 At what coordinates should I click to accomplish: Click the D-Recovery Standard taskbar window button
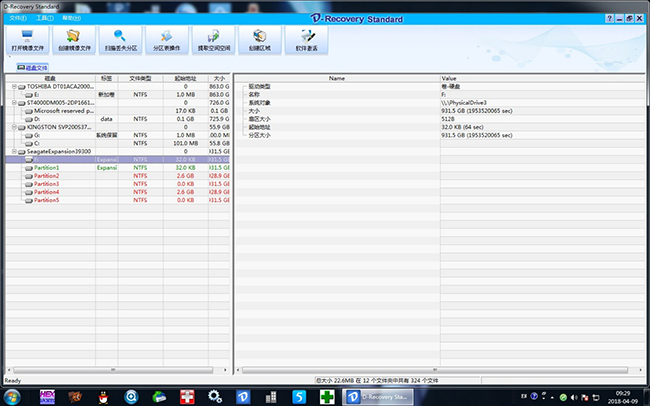[378, 397]
